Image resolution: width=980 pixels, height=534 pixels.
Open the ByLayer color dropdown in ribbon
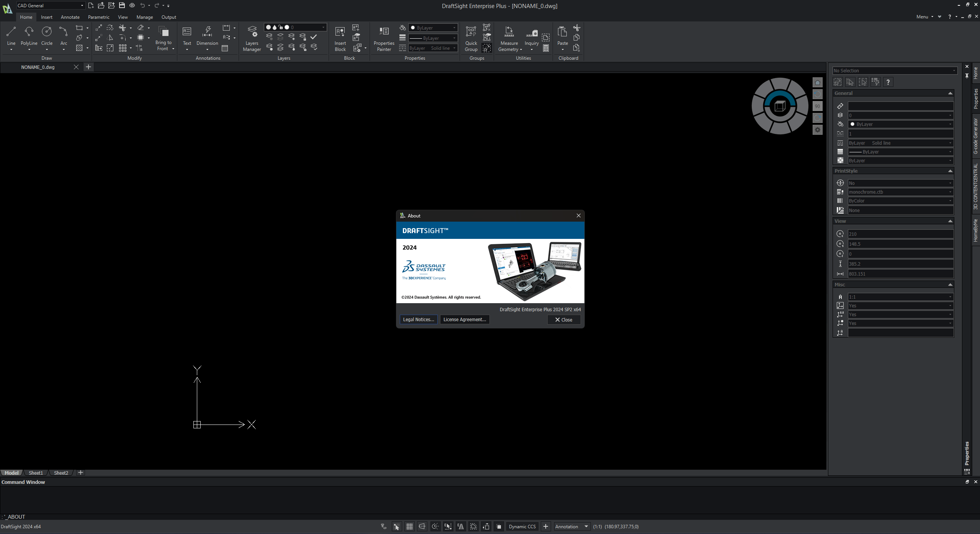(433, 28)
